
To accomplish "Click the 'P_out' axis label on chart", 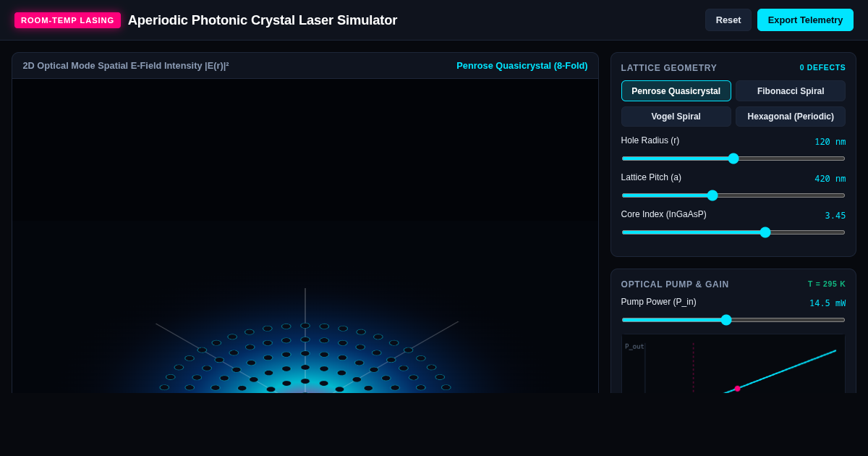I will pyautogui.click(x=634, y=347).
